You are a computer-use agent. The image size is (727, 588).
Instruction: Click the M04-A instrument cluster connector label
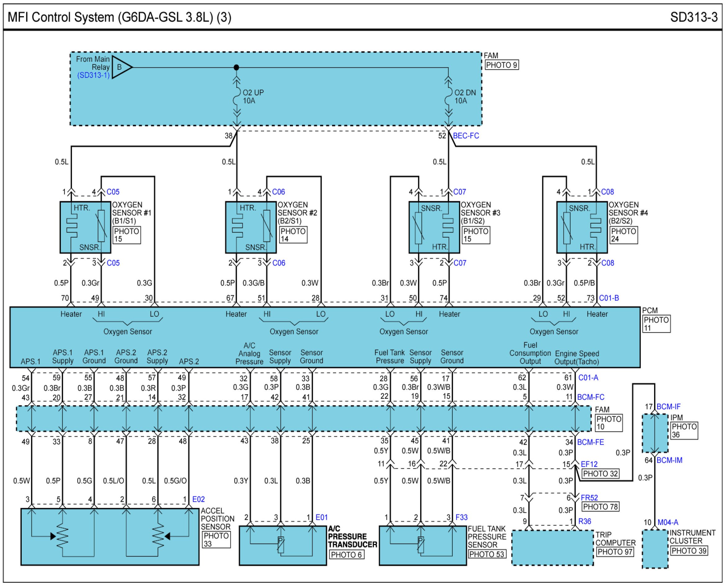[668, 522]
